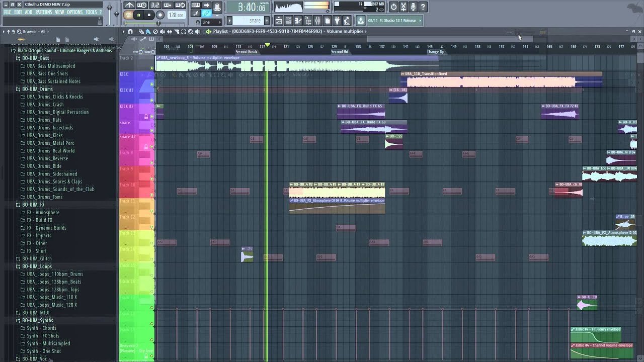Click the question mark help icon
This screenshot has width=644, height=362.
click(423, 7)
